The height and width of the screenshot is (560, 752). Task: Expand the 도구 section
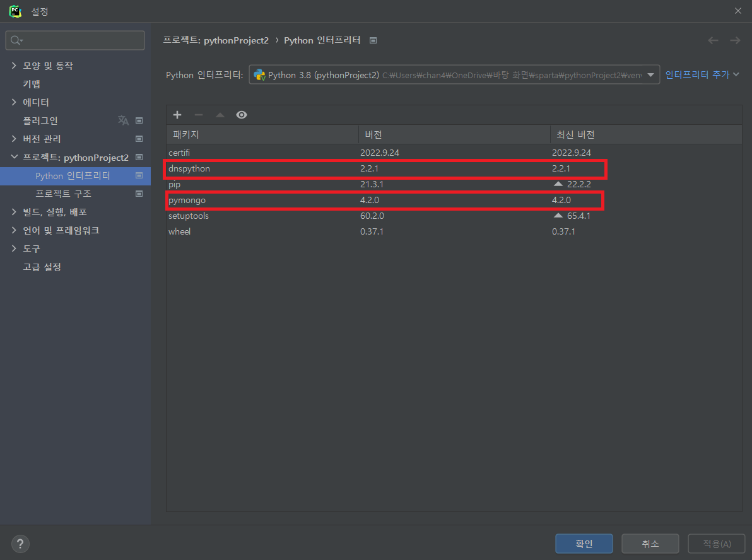[x=14, y=248]
